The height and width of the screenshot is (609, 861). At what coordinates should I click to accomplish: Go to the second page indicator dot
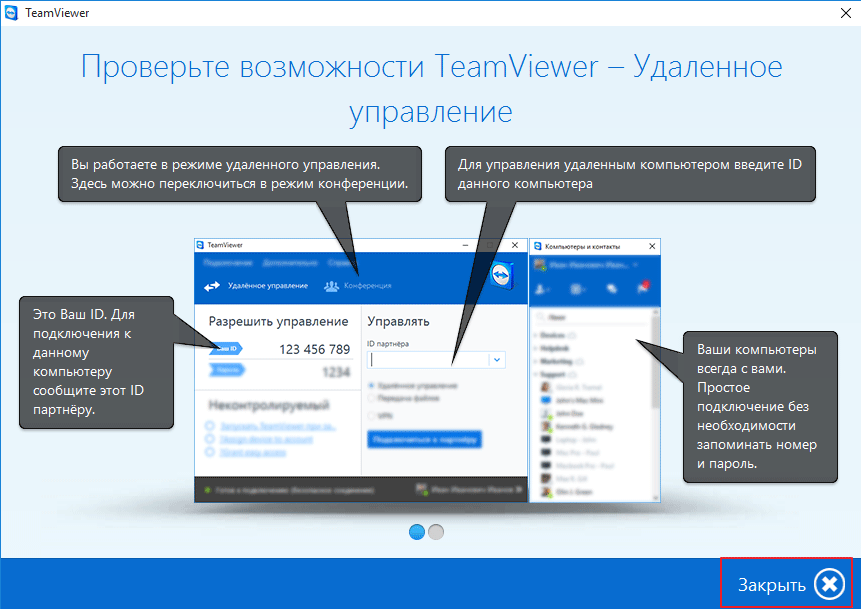(436, 532)
